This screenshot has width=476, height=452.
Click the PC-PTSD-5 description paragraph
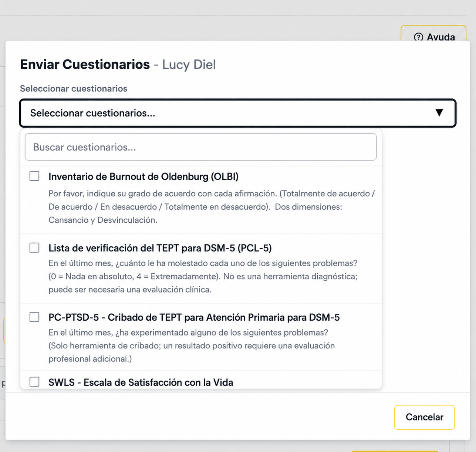[192, 345]
